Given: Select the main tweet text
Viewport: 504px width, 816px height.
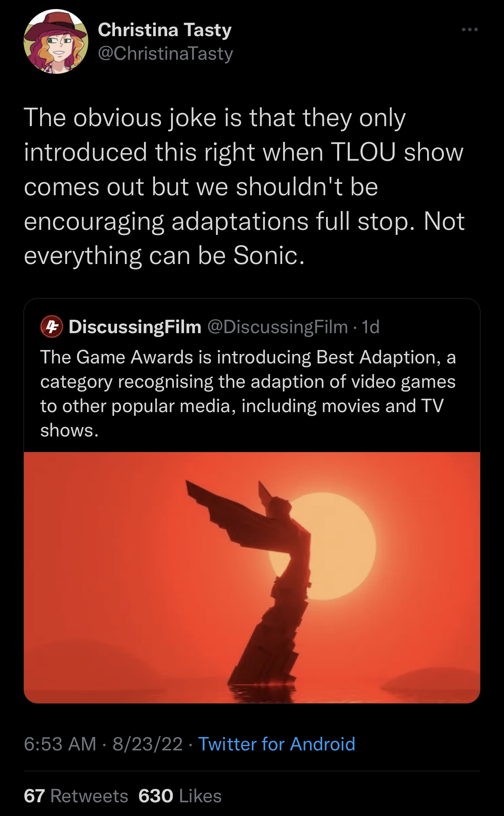Looking at the screenshot, I should (244, 187).
